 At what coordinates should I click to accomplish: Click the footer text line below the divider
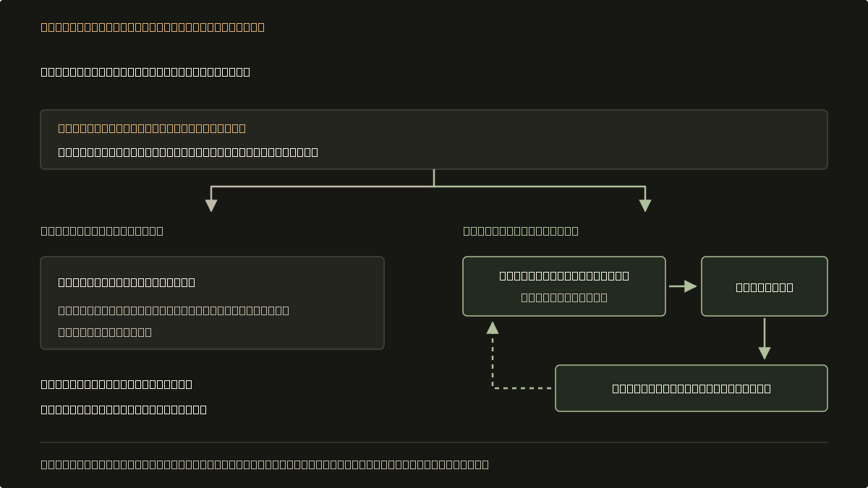[265, 464]
